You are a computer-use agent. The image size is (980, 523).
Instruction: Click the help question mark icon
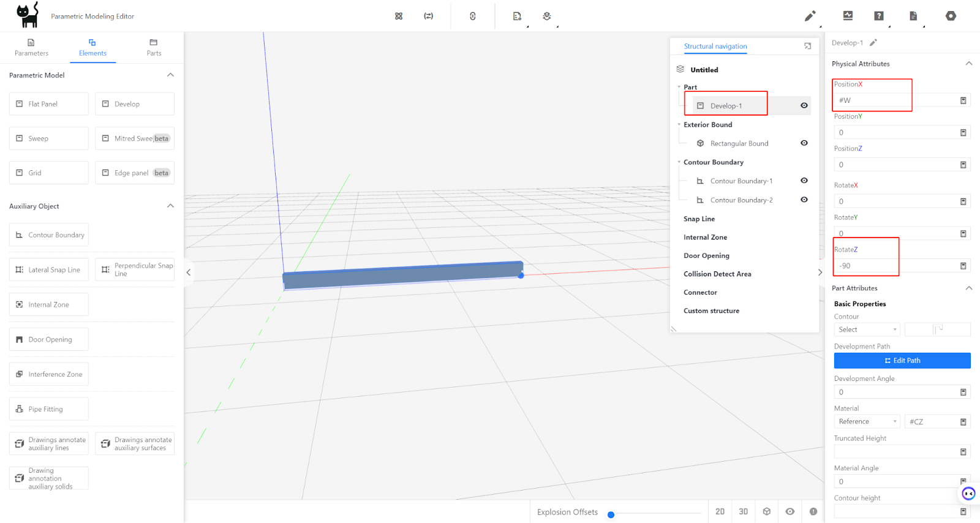point(879,16)
